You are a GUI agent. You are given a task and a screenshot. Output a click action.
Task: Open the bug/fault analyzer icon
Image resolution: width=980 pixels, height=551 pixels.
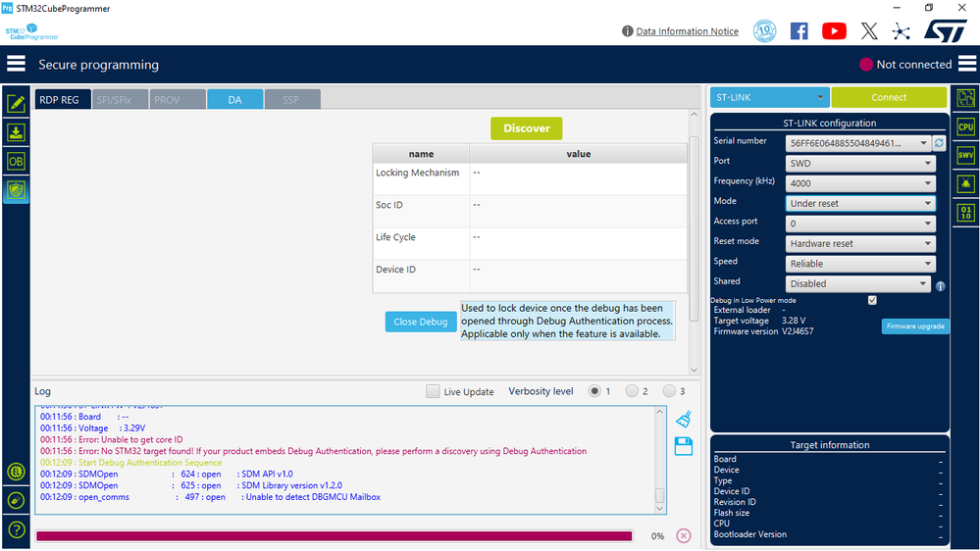tap(965, 183)
